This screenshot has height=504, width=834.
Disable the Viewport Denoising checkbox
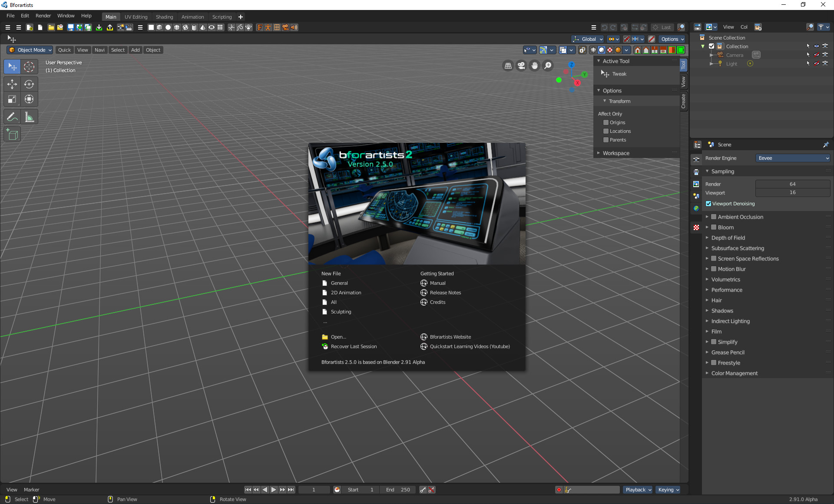pyautogui.click(x=708, y=204)
